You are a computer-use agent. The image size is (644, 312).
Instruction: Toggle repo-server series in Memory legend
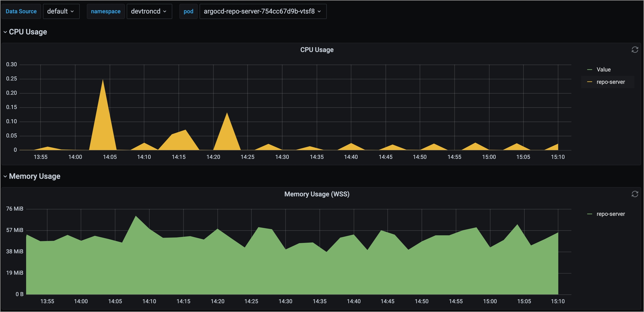click(610, 214)
